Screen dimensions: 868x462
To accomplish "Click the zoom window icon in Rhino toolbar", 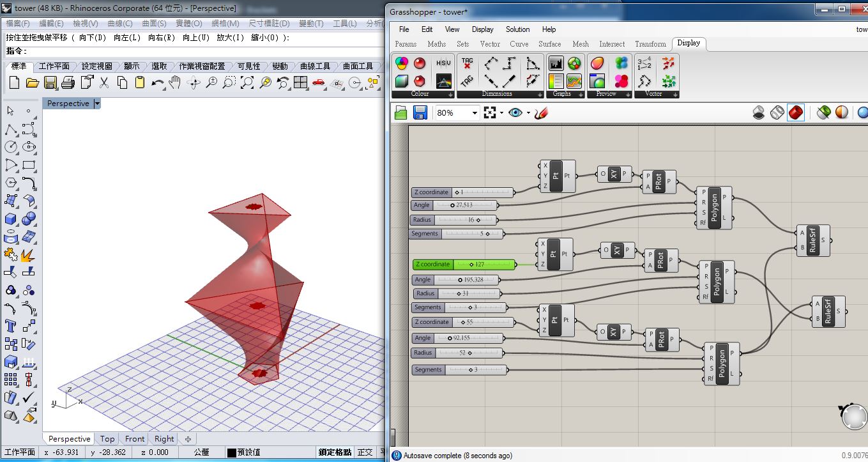I will coord(229,82).
